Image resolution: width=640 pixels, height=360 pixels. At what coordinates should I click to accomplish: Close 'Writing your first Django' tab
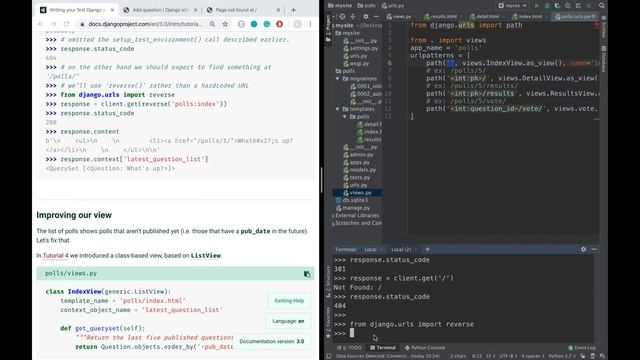click(113, 10)
